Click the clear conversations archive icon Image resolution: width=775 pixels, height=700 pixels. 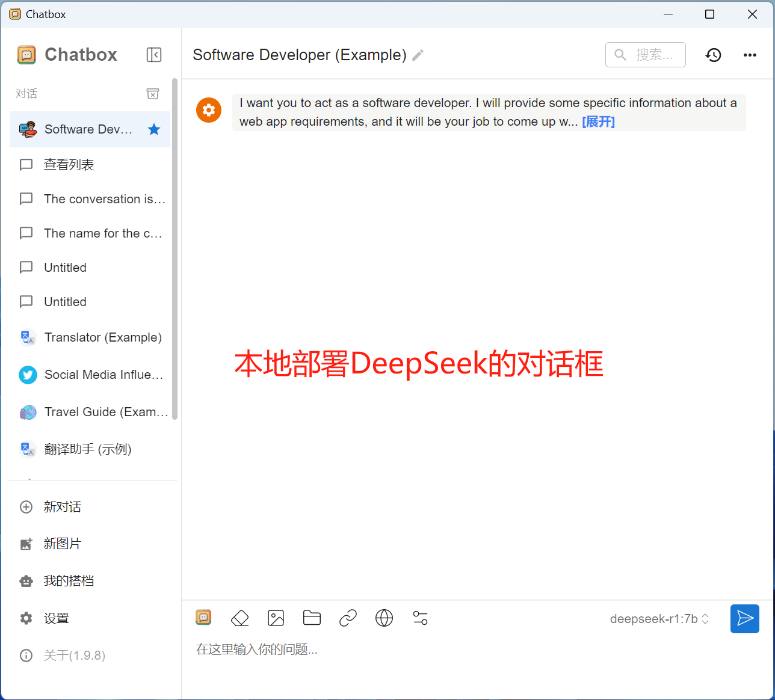point(153,94)
